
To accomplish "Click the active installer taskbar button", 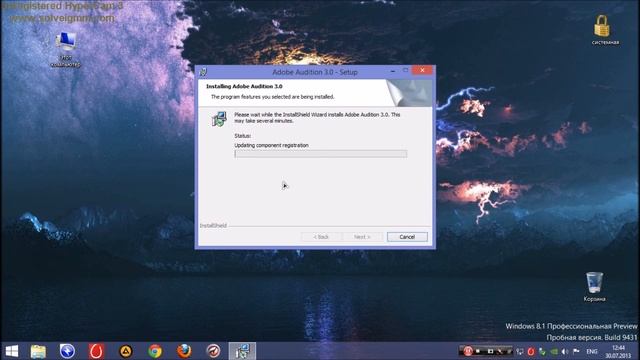I will pos(242,351).
